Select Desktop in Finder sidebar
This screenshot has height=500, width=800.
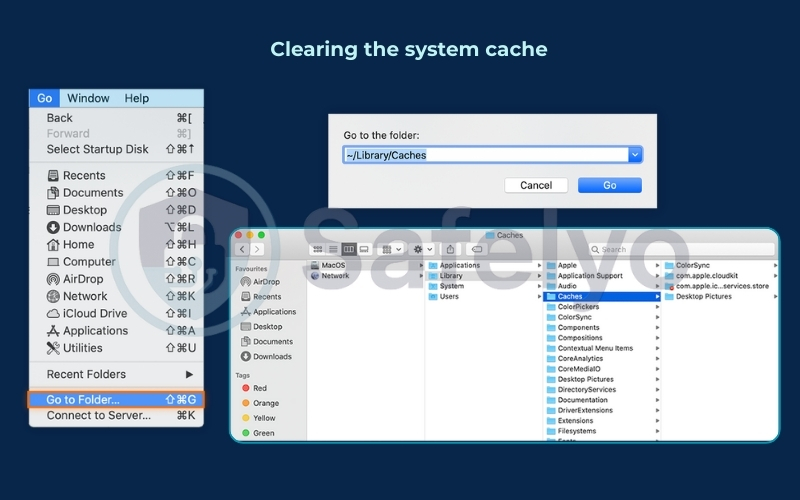pos(267,327)
